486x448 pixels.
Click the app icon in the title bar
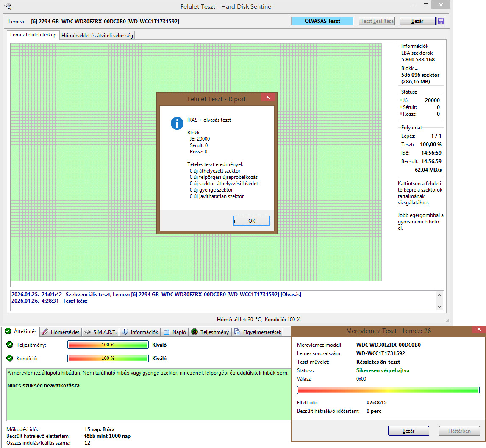coord(8,6)
